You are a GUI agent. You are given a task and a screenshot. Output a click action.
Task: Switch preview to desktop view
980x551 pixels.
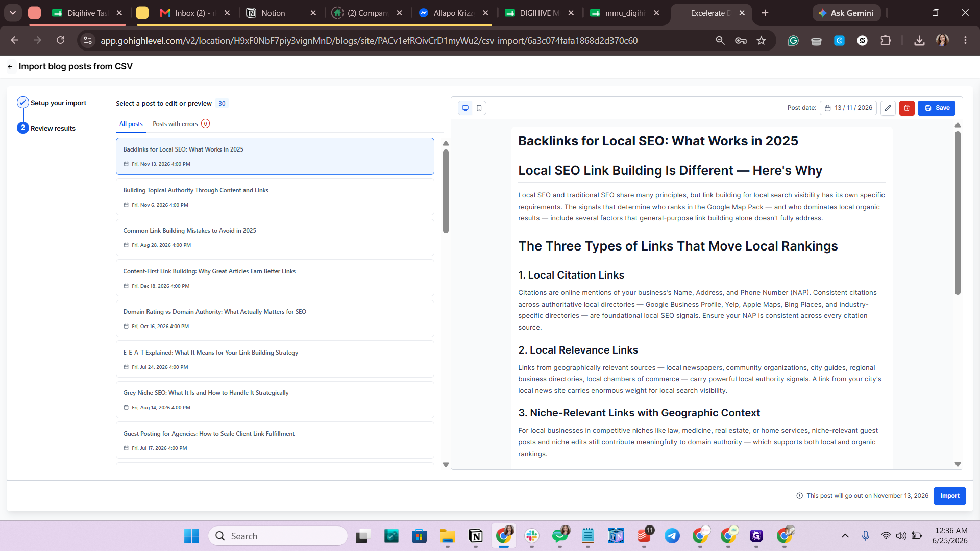(x=465, y=108)
